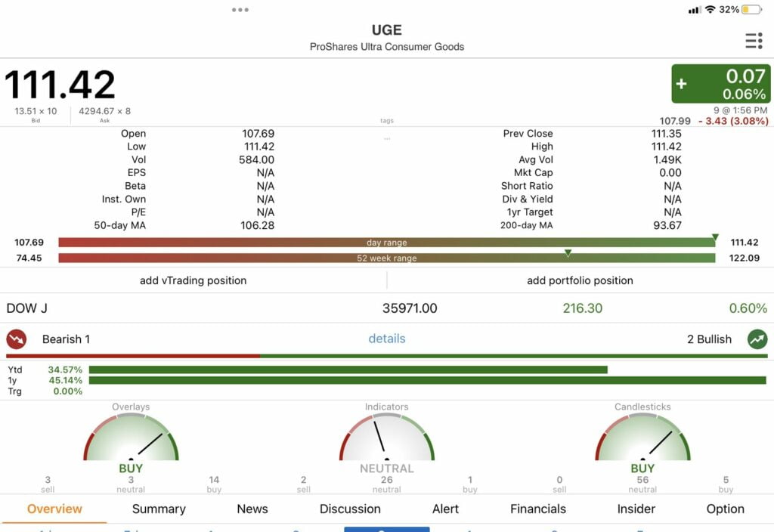
Task: Tap the red Bearish trend icon
Action: (x=17, y=339)
